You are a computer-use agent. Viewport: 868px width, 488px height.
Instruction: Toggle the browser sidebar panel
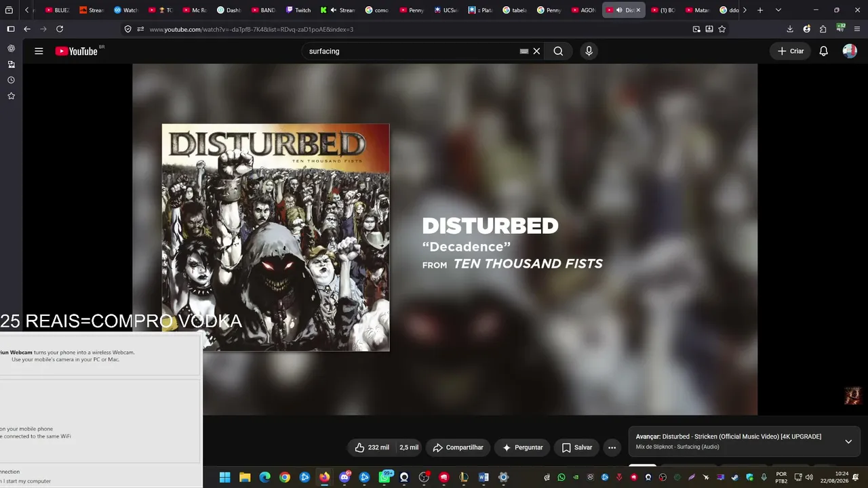tap(10, 29)
